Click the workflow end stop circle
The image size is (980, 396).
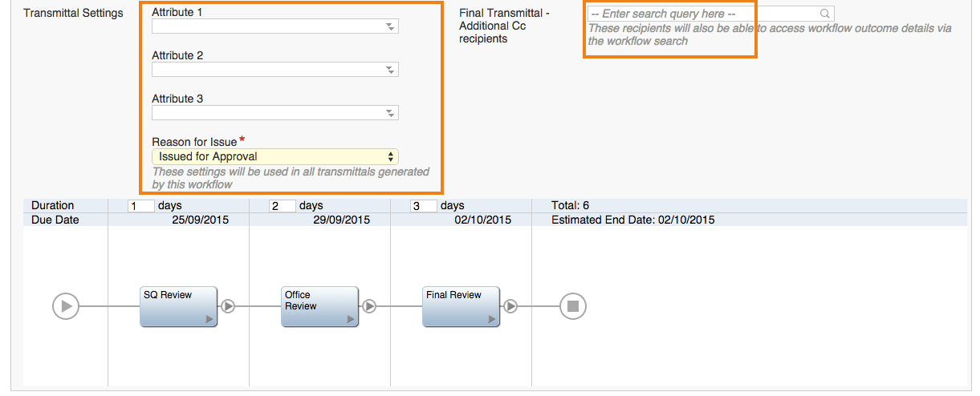pyautogui.click(x=573, y=306)
